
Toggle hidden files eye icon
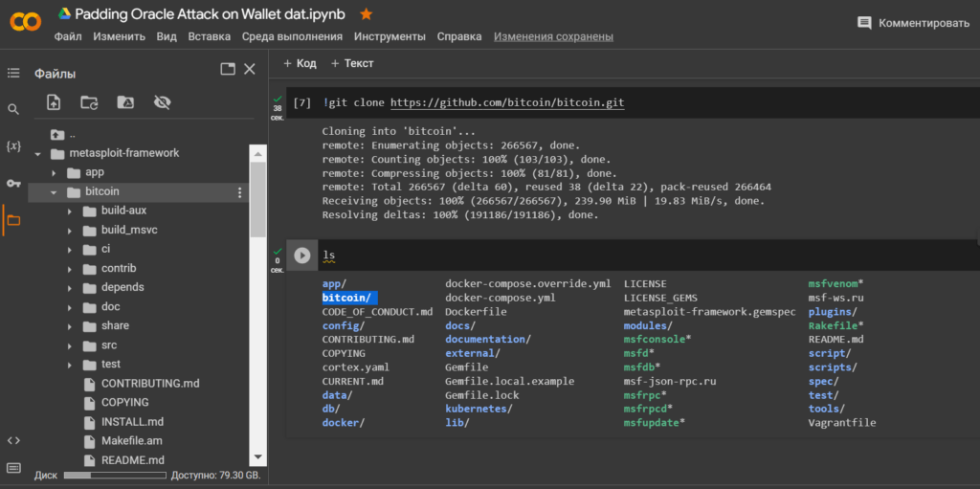[x=162, y=102]
